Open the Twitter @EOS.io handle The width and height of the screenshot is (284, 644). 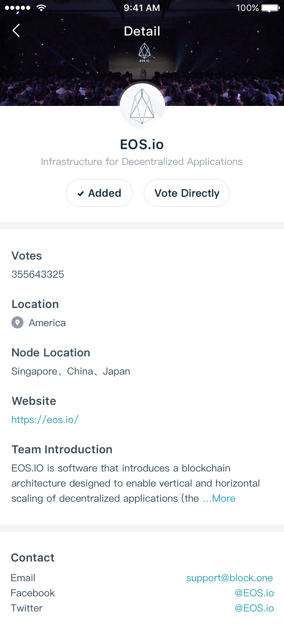[x=254, y=608]
